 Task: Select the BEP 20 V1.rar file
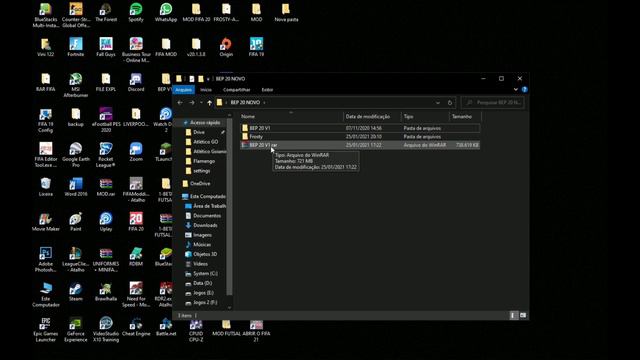360,145
